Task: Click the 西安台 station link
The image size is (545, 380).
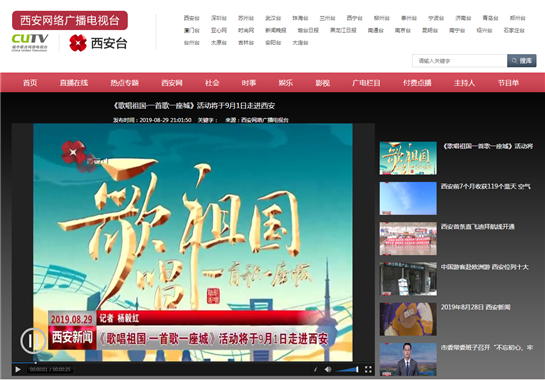Action: coord(192,18)
